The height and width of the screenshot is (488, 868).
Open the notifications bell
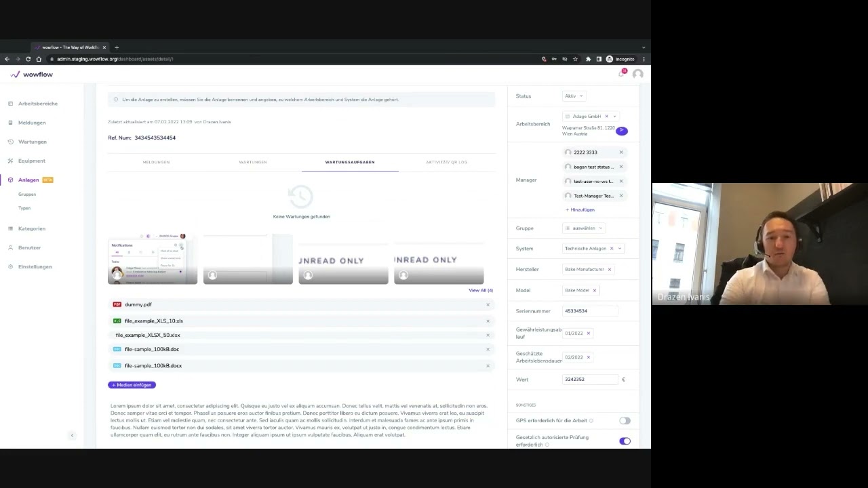coord(621,74)
